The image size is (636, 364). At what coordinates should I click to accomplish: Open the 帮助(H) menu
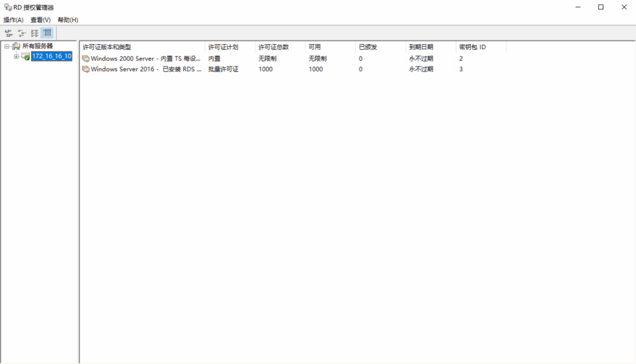(68, 20)
